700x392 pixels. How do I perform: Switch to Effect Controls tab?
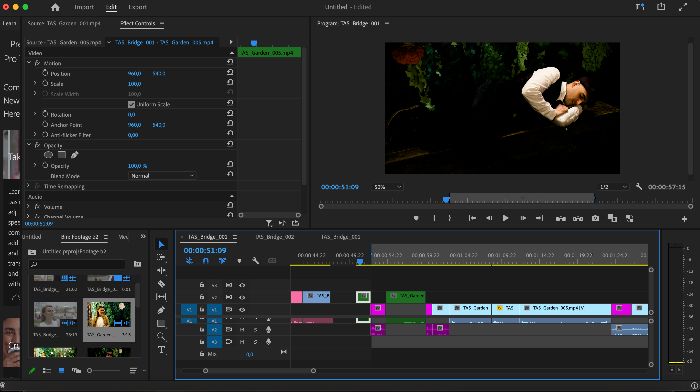coord(138,23)
